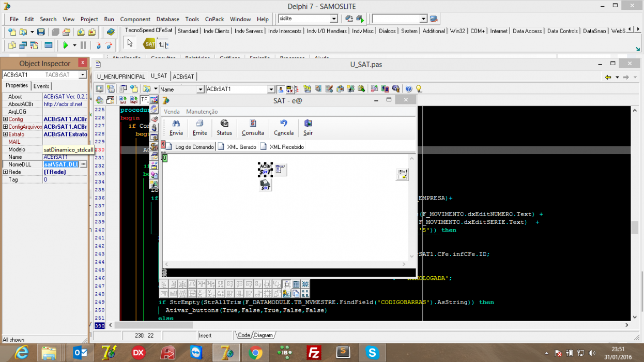Click the blue help question icon
This screenshot has height=362, width=644.
409,89
